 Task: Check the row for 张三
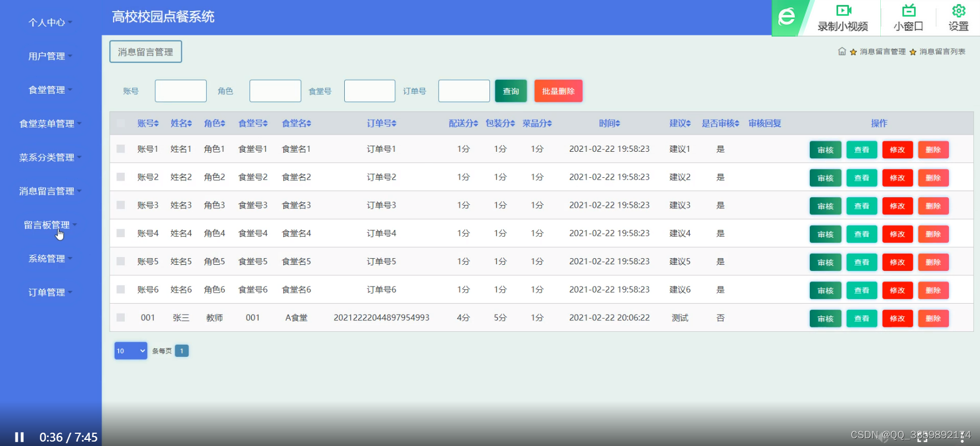coord(121,318)
